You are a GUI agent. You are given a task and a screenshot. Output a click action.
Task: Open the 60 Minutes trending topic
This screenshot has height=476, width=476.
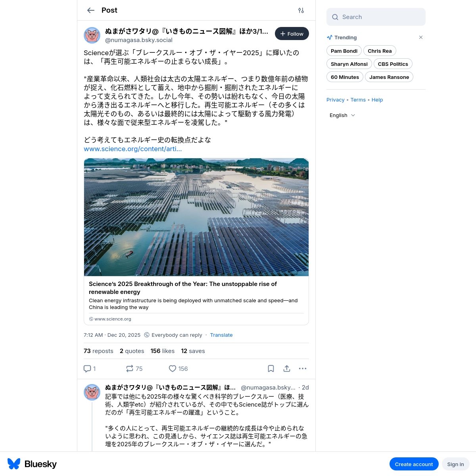point(345,77)
